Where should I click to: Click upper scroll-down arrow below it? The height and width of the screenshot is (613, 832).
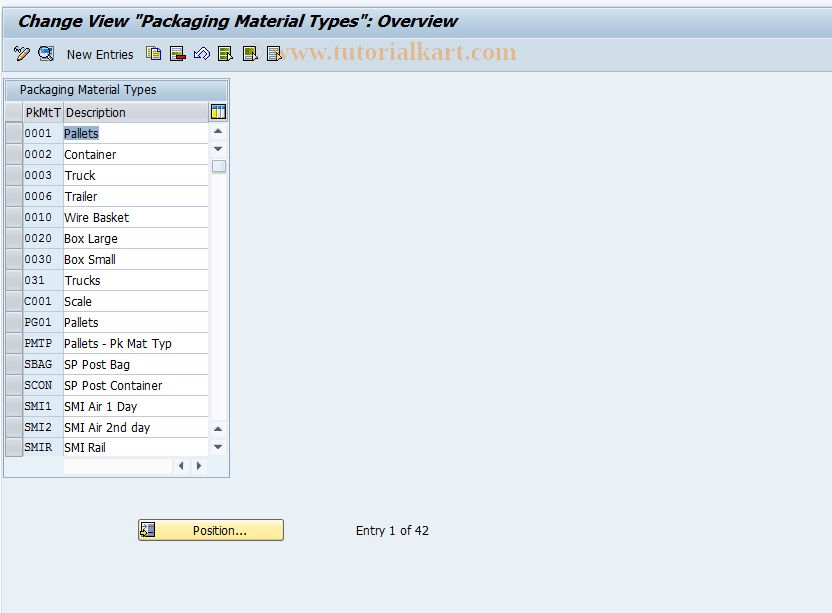click(218, 149)
